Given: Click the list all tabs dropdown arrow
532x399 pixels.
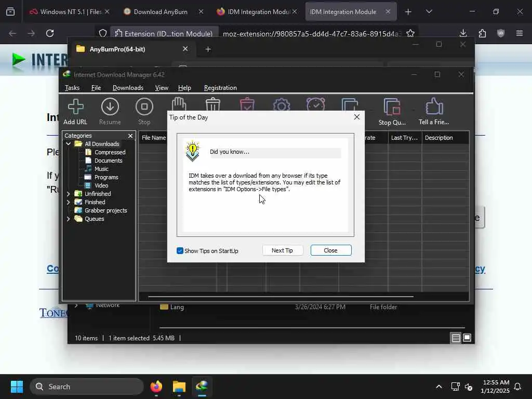Looking at the screenshot, I should click(x=429, y=12).
